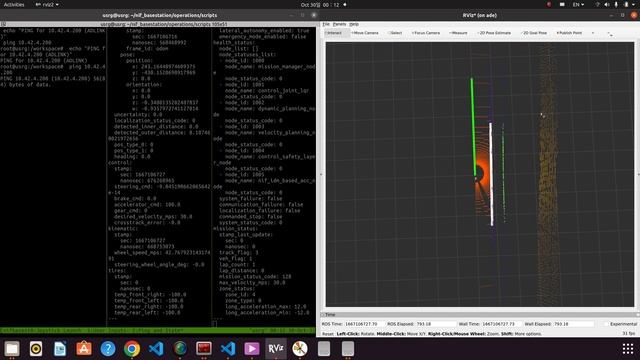This screenshot has width=640, height=360.
Task: Select the 2D Goal Pose tool
Action: click(x=534, y=33)
